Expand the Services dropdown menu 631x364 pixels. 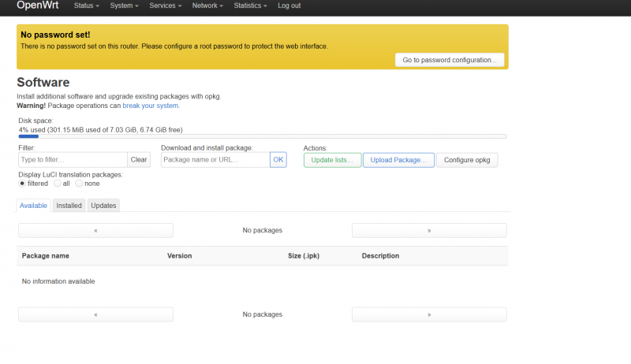point(166,6)
